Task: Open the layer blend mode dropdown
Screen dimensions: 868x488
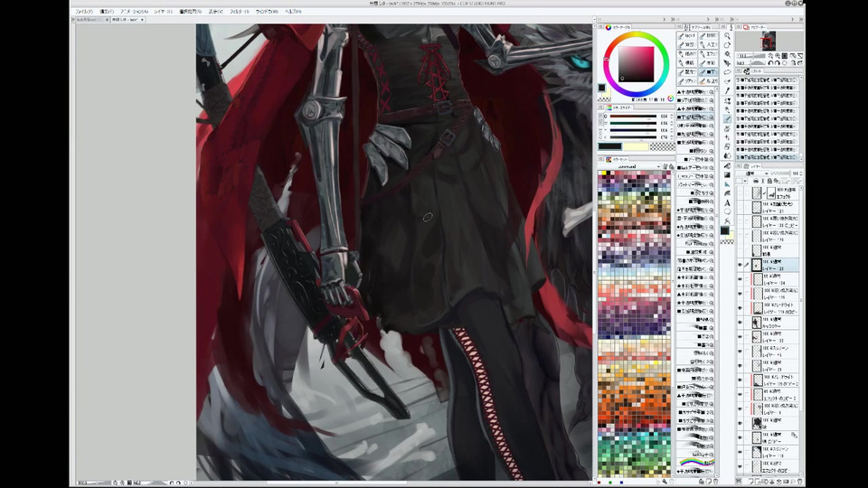Action: (x=752, y=174)
